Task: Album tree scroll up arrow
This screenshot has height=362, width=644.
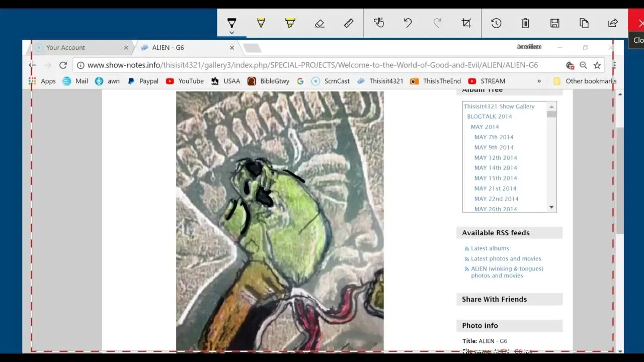Action: pos(551,107)
